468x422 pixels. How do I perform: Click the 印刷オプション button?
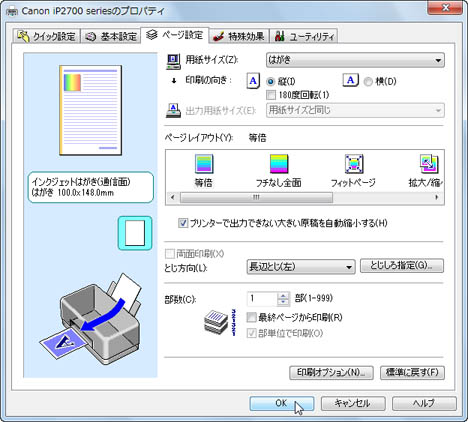click(331, 372)
